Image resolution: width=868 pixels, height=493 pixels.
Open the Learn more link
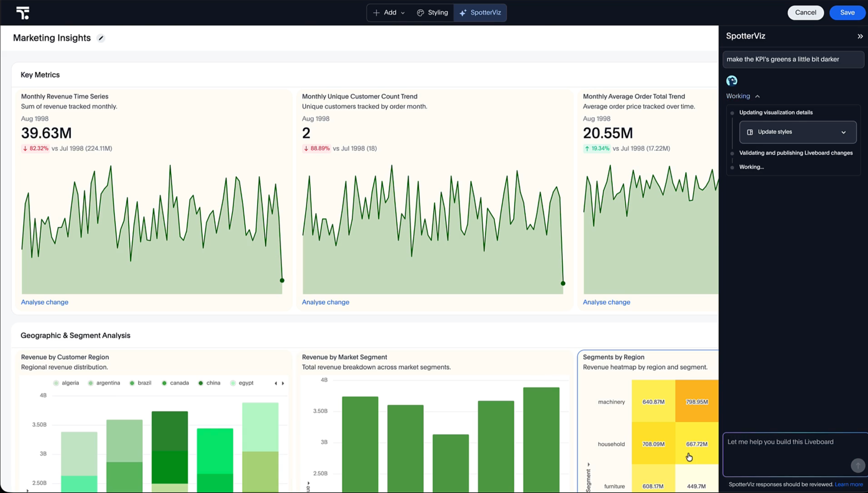848,484
